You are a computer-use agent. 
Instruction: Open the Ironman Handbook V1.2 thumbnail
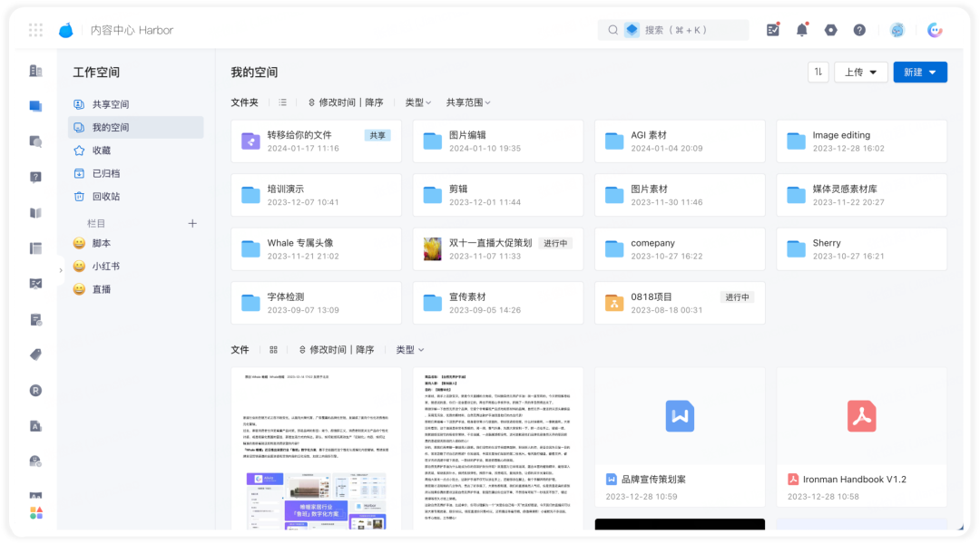click(861, 416)
